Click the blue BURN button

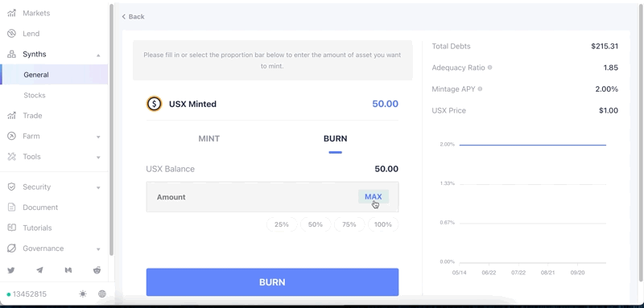272,282
